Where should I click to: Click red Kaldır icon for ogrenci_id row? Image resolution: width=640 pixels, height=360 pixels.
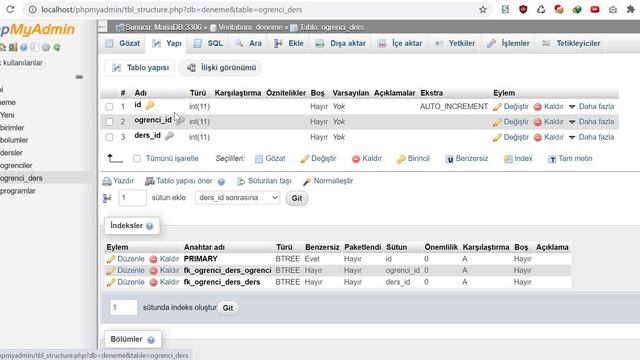click(538, 122)
